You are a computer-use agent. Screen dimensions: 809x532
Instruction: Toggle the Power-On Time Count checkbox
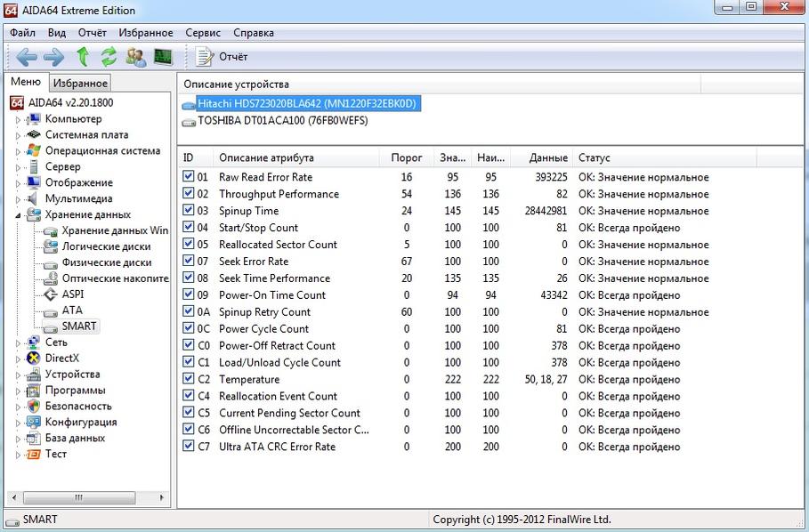(189, 294)
